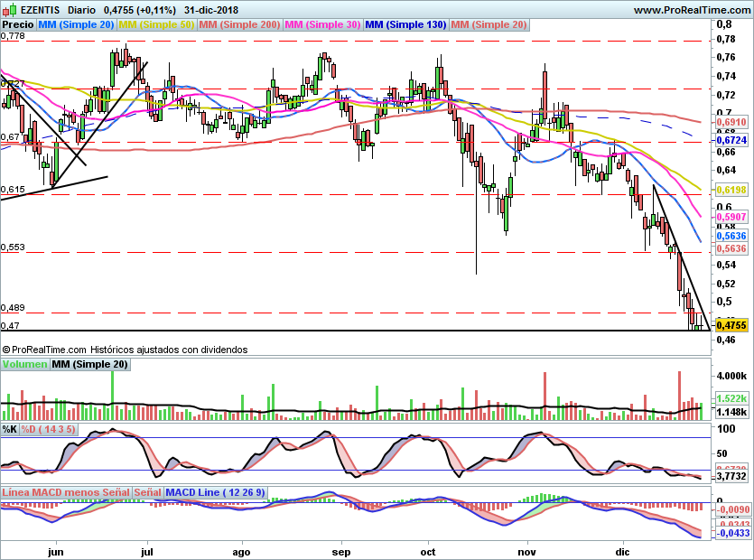Click the 0,8 price axis label
The width and height of the screenshot is (754, 560).
coord(723,24)
